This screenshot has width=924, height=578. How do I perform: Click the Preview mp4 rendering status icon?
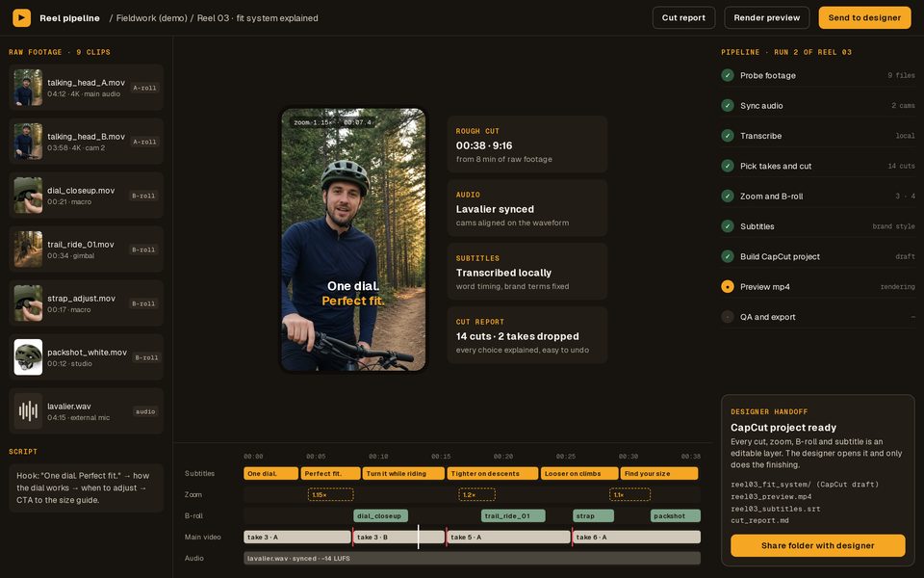coord(728,287)
